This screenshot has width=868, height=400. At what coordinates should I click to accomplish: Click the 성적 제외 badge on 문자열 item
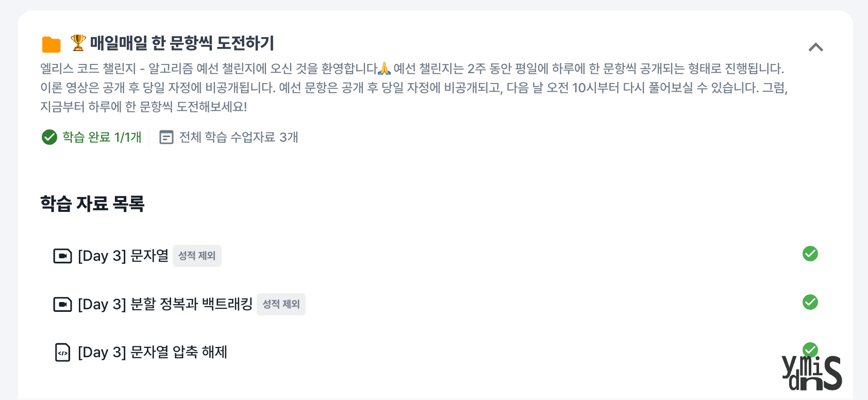197,256
